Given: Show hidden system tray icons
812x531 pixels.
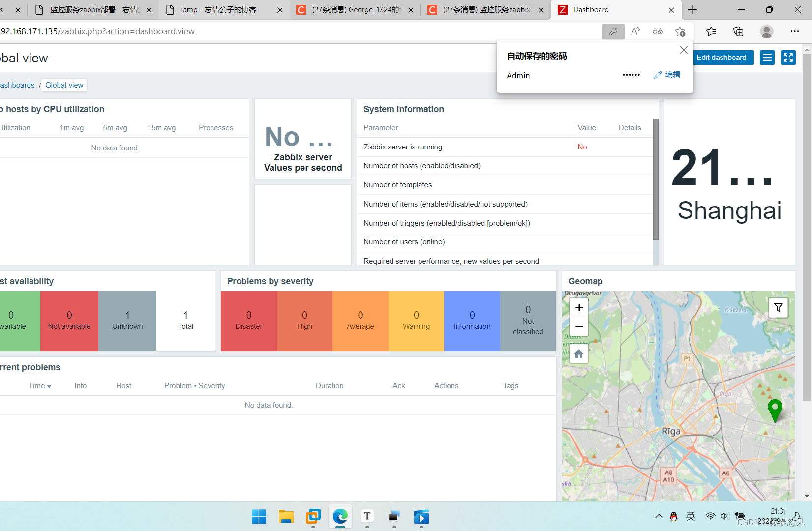Looking at the screenshot, I should (x=659, y=516).
